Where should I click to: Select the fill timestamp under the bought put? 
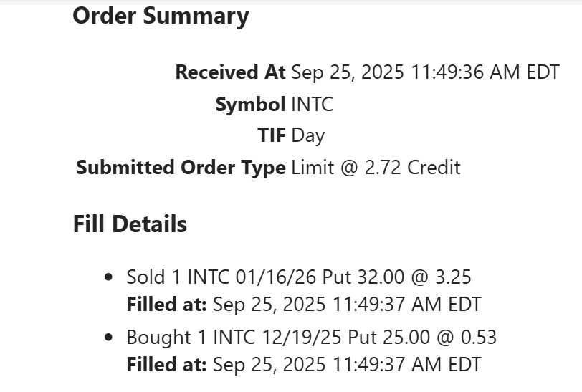point(347,364)
